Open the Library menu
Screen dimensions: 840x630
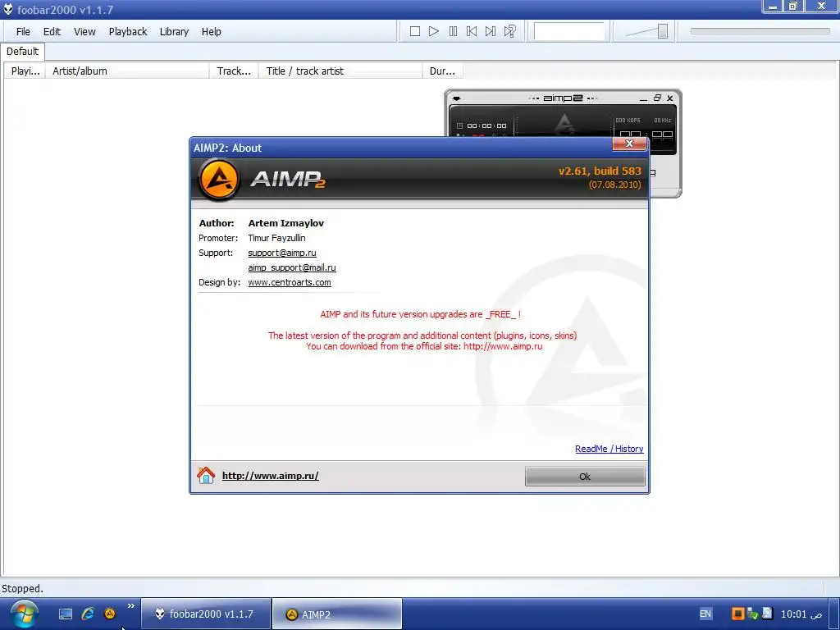point(174,32)
